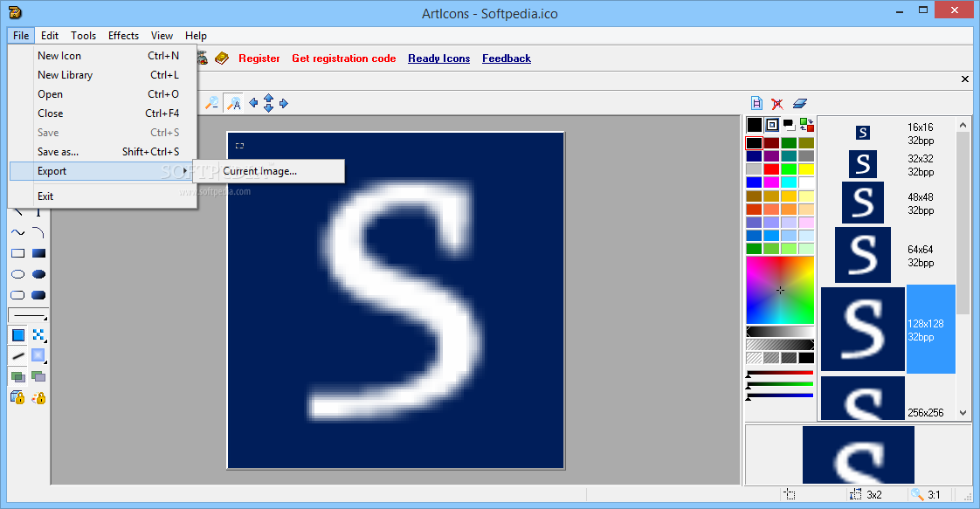
Task: Select the empty rounded rectangle tool
Action: point(18,295)
